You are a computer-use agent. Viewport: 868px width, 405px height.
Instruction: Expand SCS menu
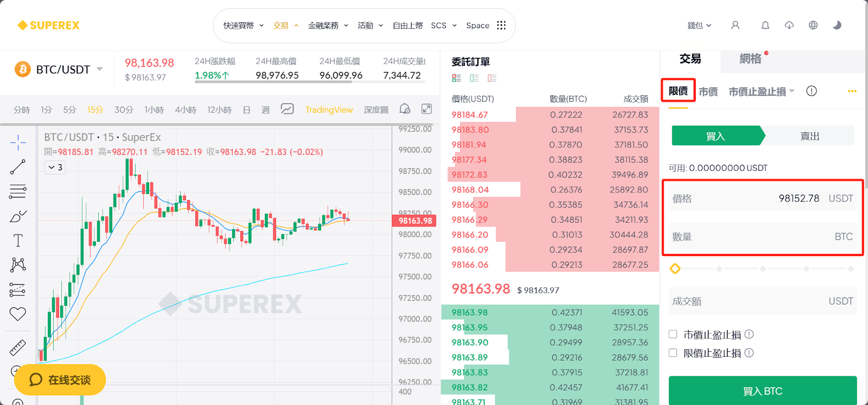444,25
